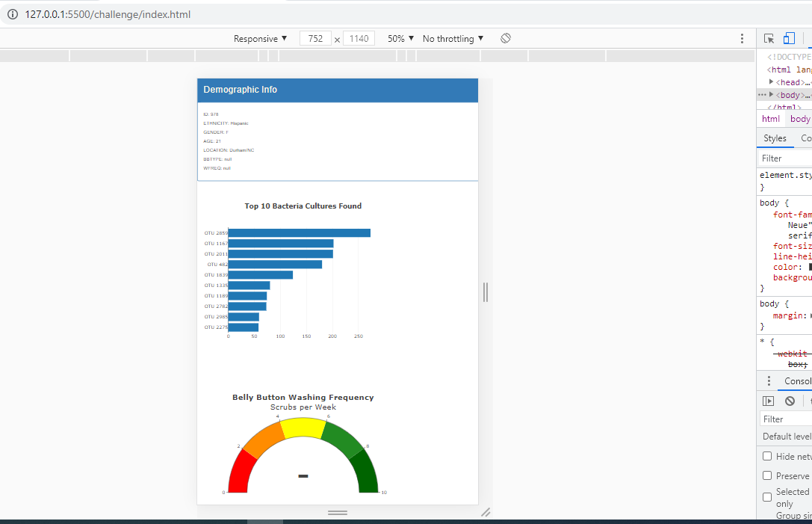Enable Selected context only
Screen dimensions: 812x524
[766, 496]
